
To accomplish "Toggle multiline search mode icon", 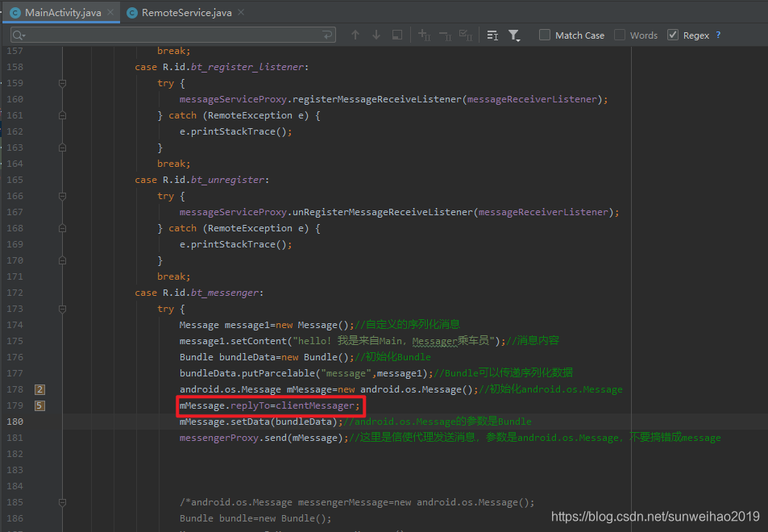I will pos(492,35).
